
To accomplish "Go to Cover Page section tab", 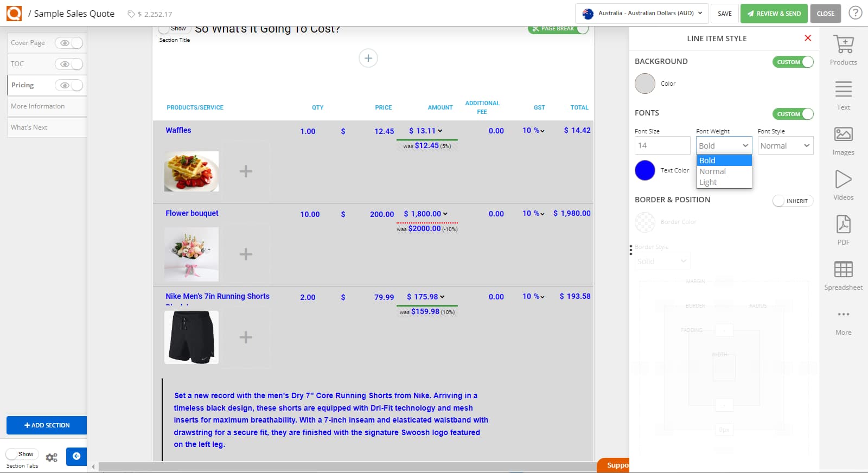I will 28,43.
